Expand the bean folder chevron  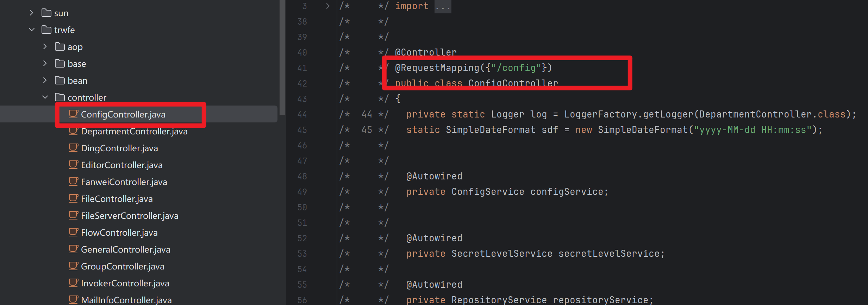click(45, 81)
